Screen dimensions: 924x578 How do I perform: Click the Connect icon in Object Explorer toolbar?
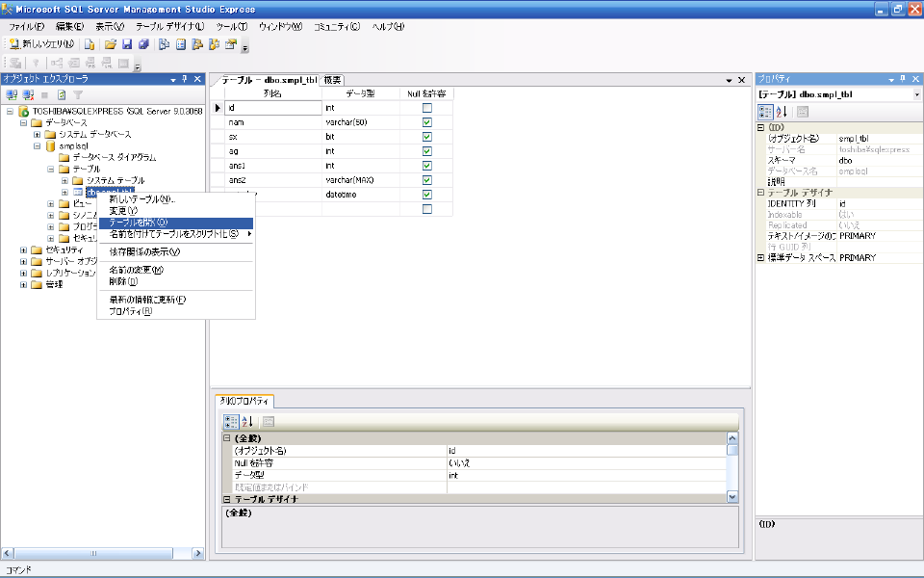coord(13,94)
